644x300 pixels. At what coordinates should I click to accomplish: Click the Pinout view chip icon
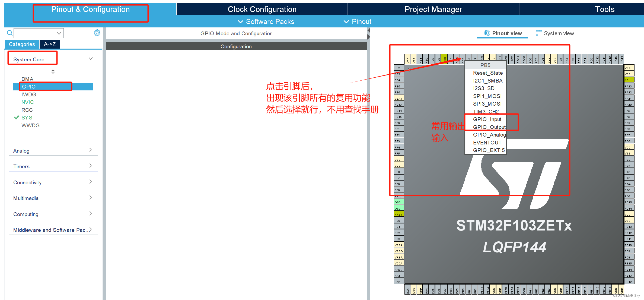pyautogui.click(x=487, y=33)
